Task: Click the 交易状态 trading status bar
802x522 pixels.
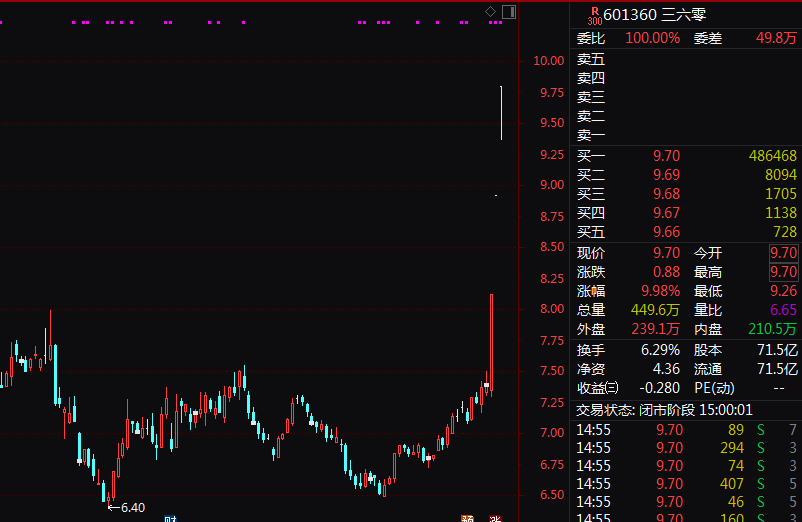Action: point(685,410)
